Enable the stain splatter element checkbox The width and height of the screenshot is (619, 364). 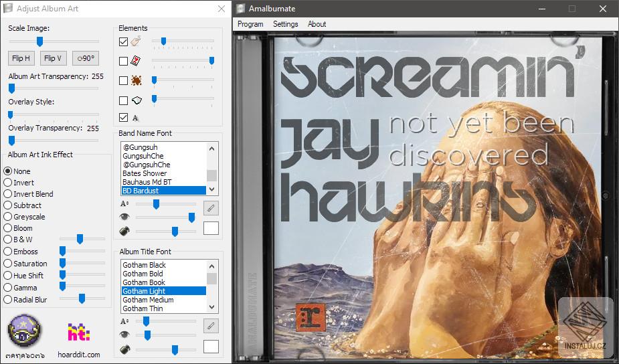point(124,81)
